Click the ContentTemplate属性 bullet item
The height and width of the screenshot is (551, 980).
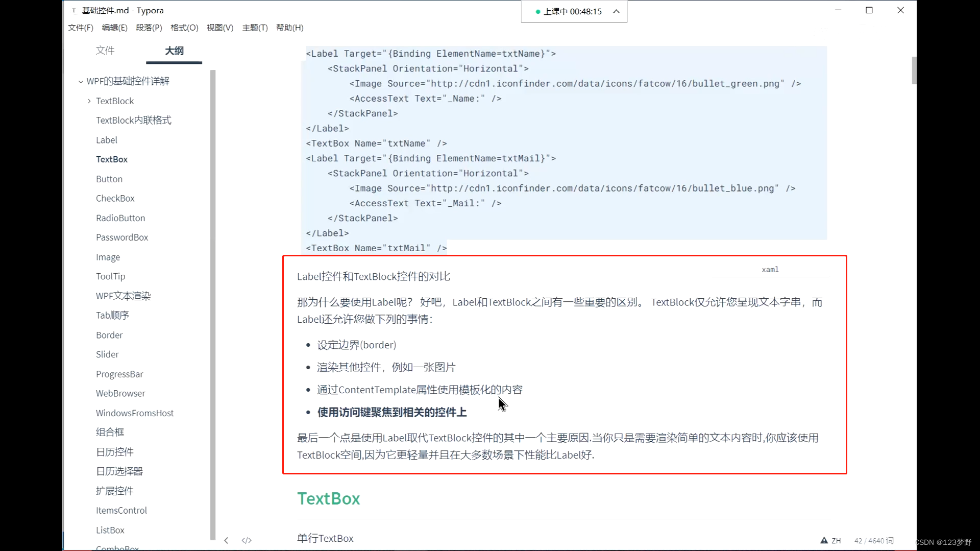pos(420,390)
